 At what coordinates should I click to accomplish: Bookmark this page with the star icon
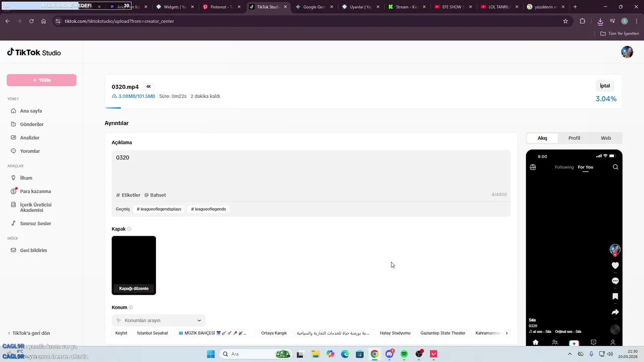(566, 21)
